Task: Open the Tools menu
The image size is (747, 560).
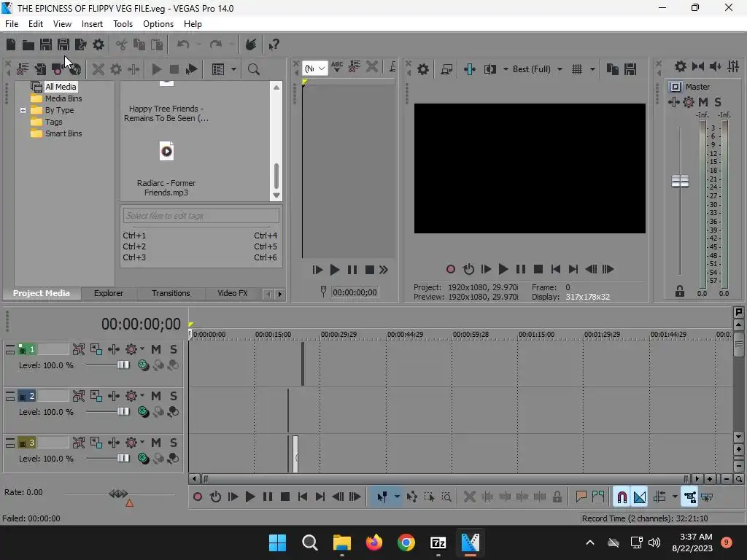Action: tap(123, 24)
